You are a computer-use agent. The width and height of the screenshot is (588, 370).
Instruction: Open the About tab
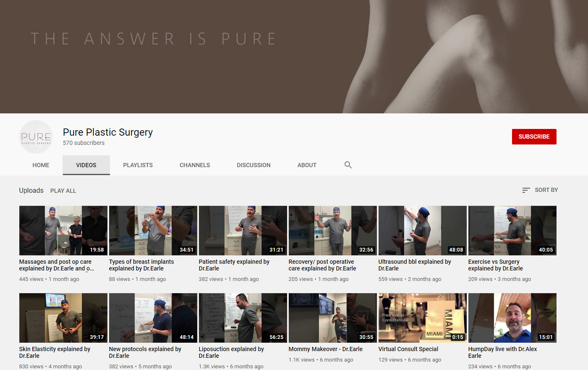coord(307,165)
